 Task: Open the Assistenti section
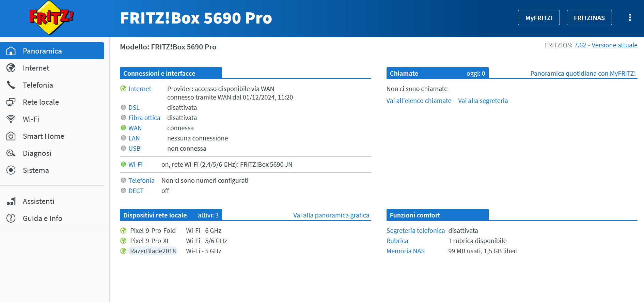[52, 201]
